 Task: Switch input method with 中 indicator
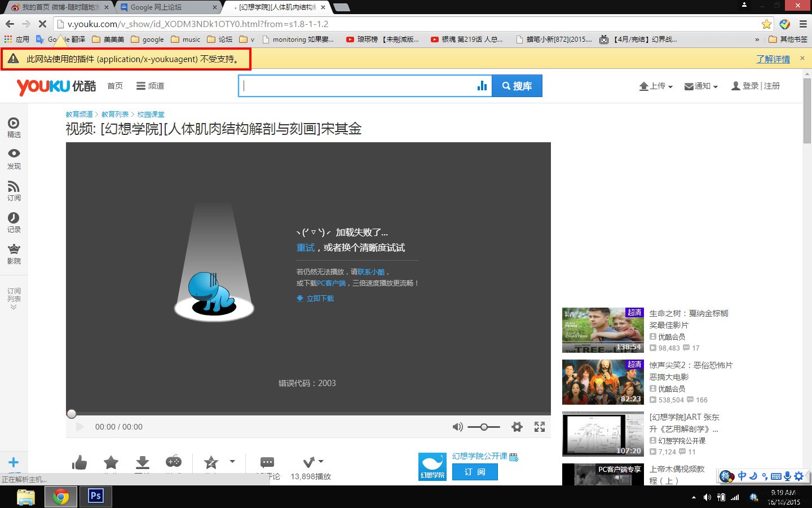(x=743, y=476)
